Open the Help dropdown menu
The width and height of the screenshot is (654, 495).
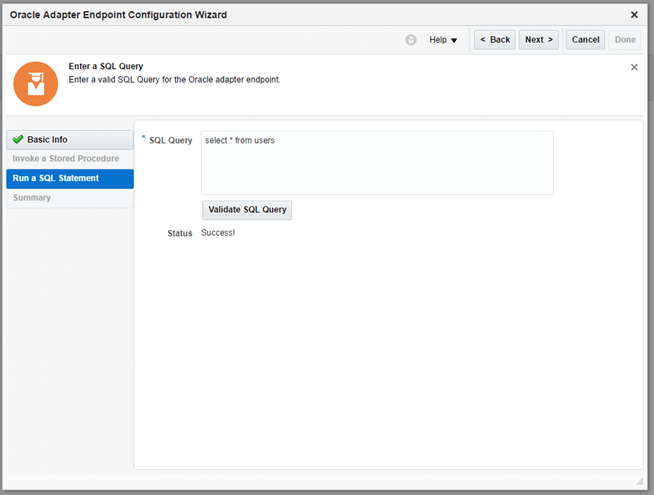pyautogui.click(x=442, y=40)
